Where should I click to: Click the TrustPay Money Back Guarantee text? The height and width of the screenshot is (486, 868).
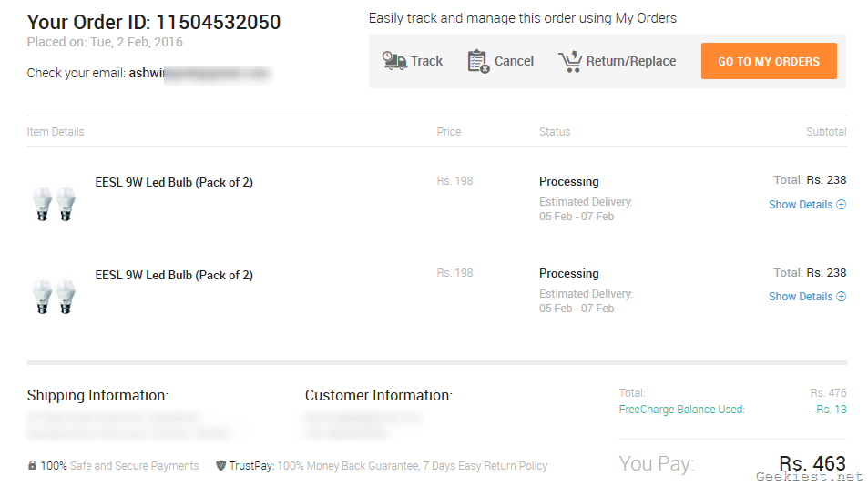(412, 466)
